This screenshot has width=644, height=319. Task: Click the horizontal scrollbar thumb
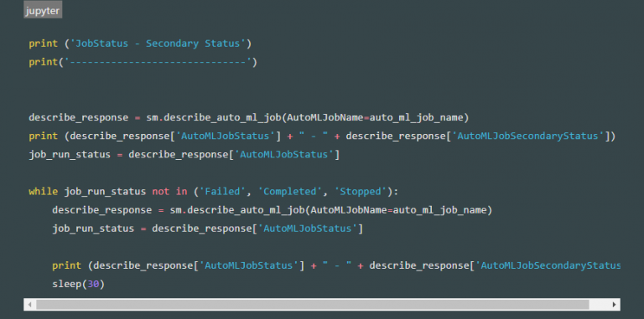(313, 305)
